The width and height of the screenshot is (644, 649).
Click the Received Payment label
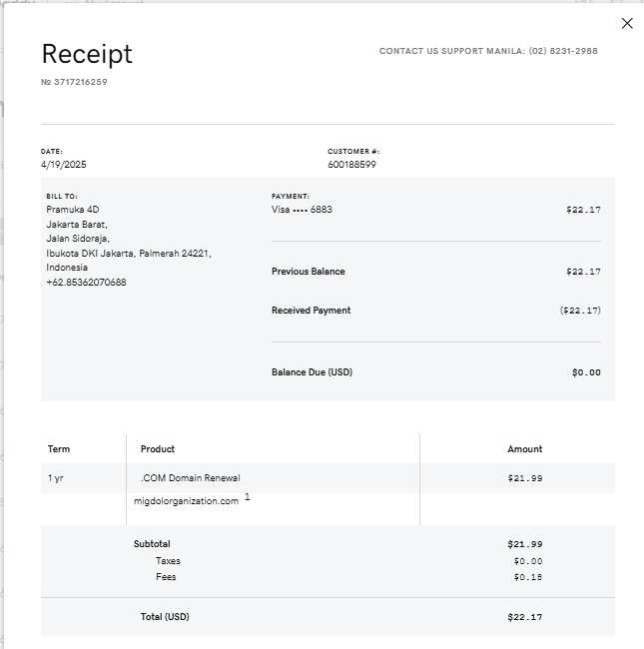point(311,311)
